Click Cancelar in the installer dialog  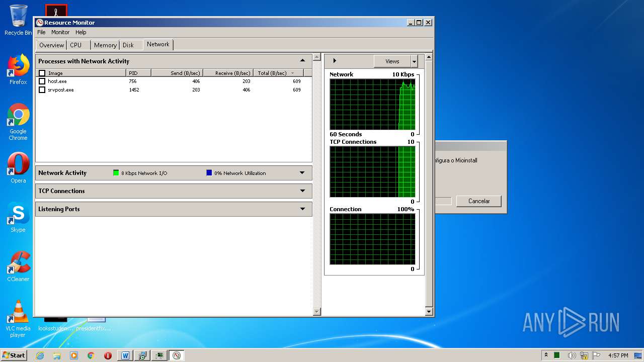479,201
